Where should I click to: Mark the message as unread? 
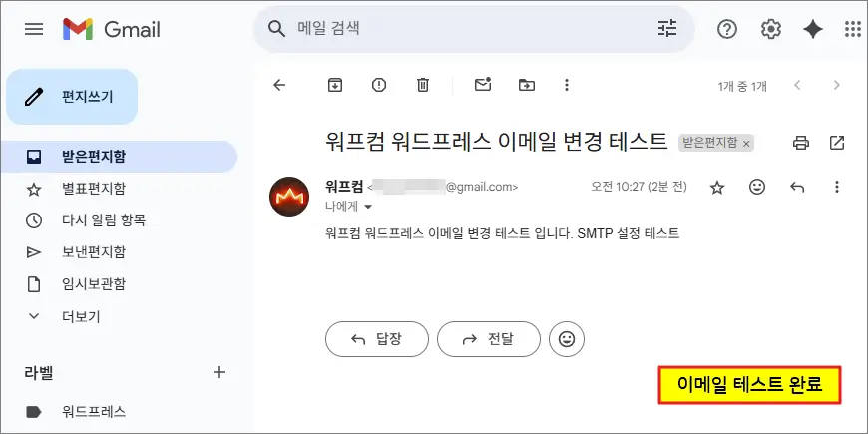[483, 86]
